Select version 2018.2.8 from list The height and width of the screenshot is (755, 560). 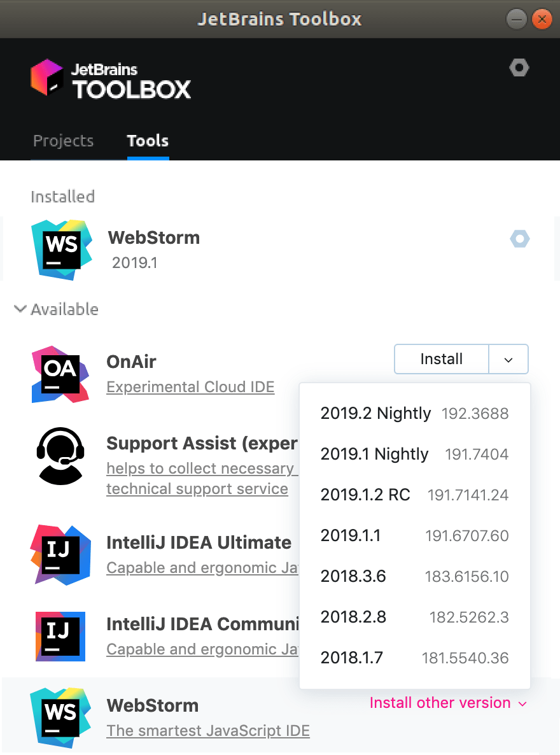click(414, 617)
